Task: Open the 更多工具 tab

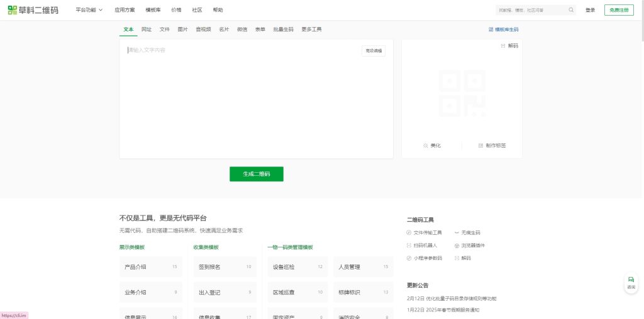Action: coord(311,30)
